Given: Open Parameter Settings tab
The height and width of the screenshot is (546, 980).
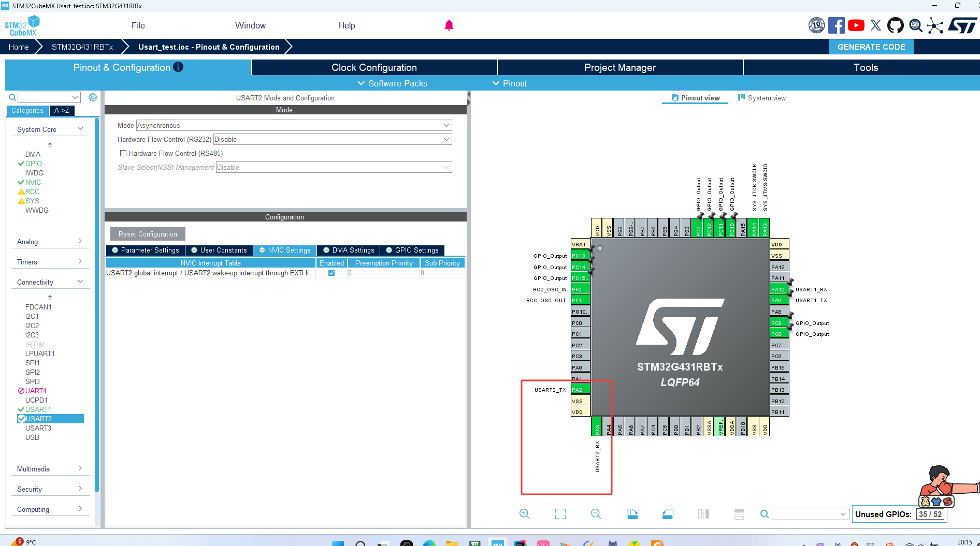Looking at the screenshot, I should point(146,250).
